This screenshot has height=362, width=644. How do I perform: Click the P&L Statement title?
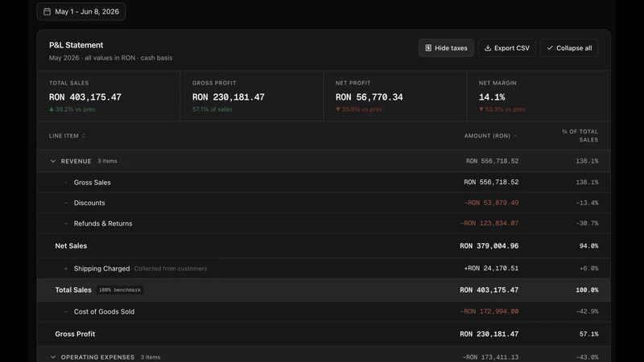pos(76,45)
